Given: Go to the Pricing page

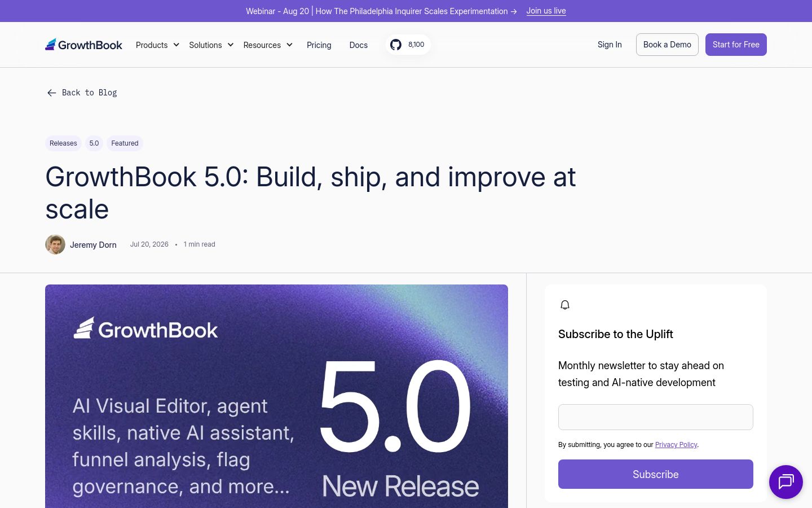Looking at the screenshot, I should point(319,45).
